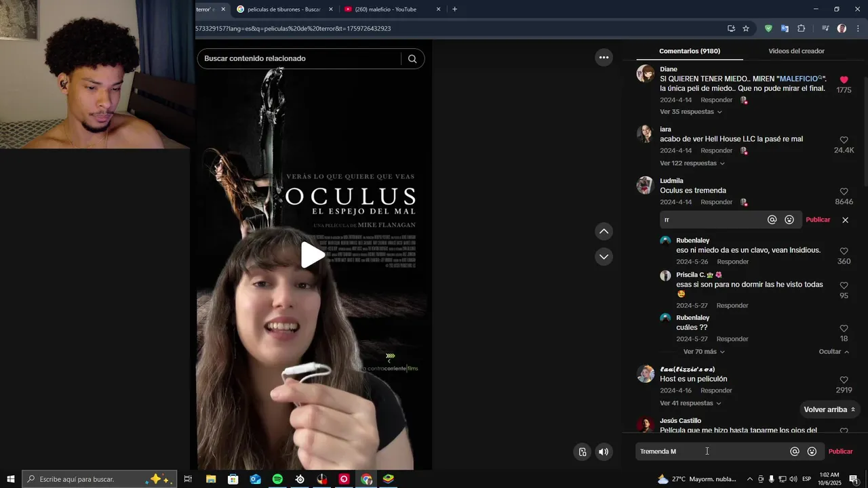Like Rubenlaley's 'cuáles ??' reply

coord(844,329)
